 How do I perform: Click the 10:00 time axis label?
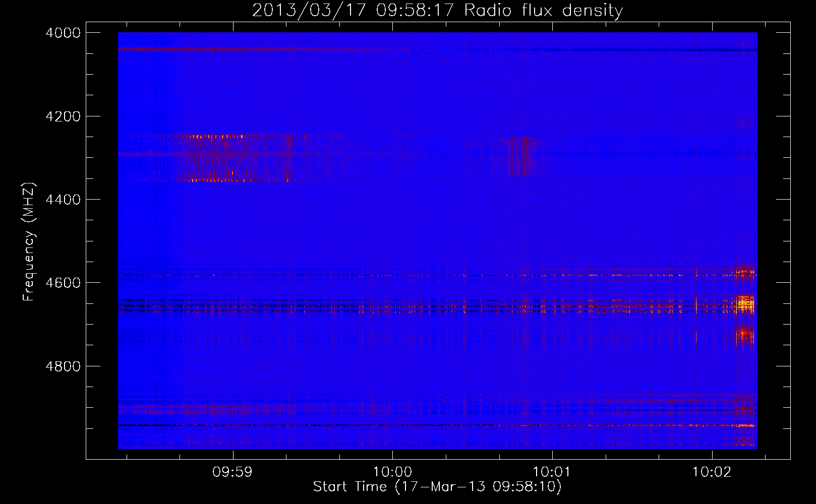tap(392, 472)
